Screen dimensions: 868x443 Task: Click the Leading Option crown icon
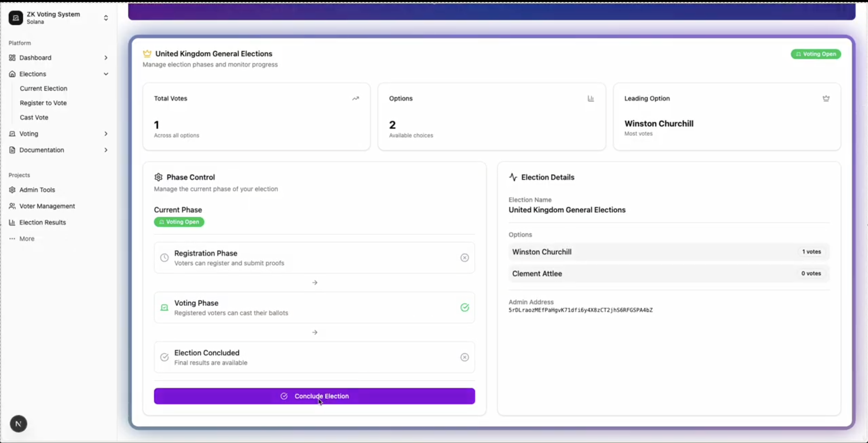(x=826, y=99)
